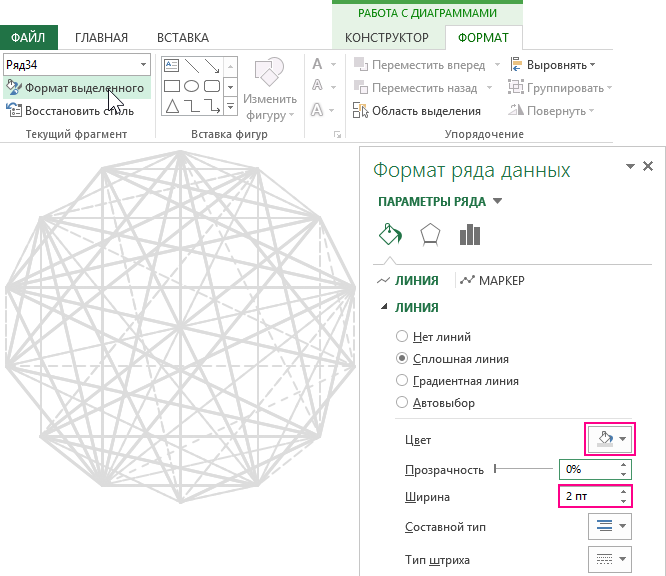Switch to the Конструктор ribbon tab
Screen dimensions: 666x576
[386, 38]
